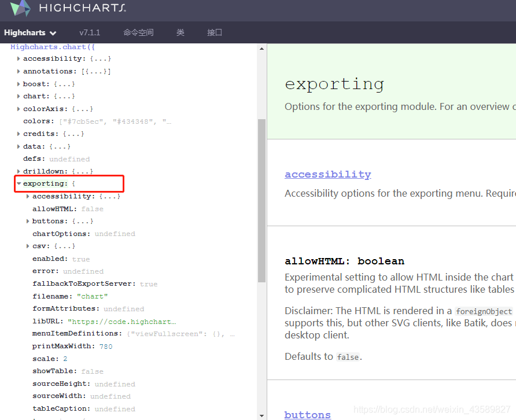The height and width of the screenshot is (420, 516).
Task: Expand the credits node
Action: point(19,134)
